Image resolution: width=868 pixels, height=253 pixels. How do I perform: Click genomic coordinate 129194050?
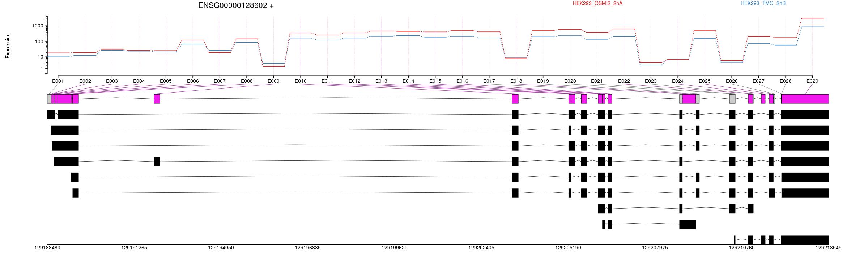(221, 248)
